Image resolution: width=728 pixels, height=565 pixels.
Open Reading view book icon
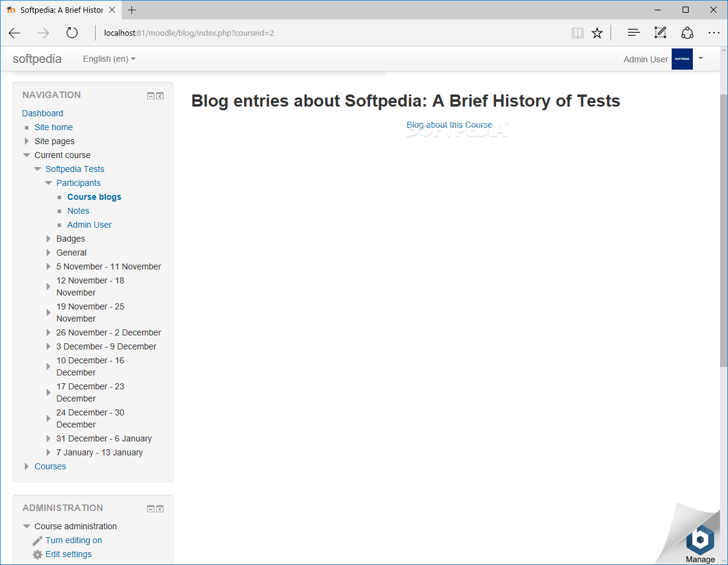(x=578, y=33)
